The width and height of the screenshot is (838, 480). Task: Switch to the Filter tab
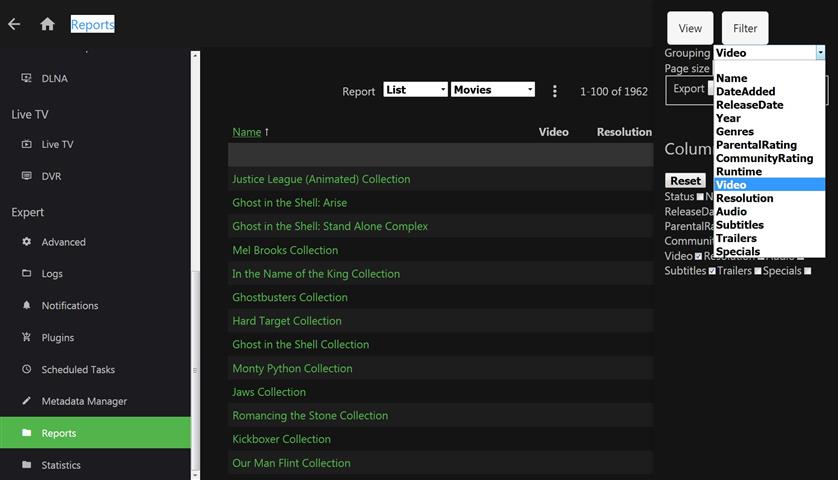pyautogui.click(x=745, y=28)
